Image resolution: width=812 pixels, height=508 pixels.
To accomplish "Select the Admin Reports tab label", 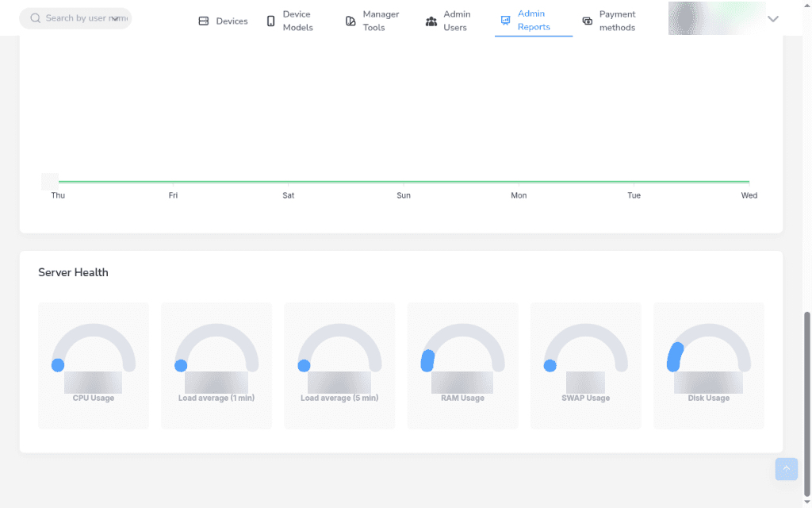I will [534, 20].
